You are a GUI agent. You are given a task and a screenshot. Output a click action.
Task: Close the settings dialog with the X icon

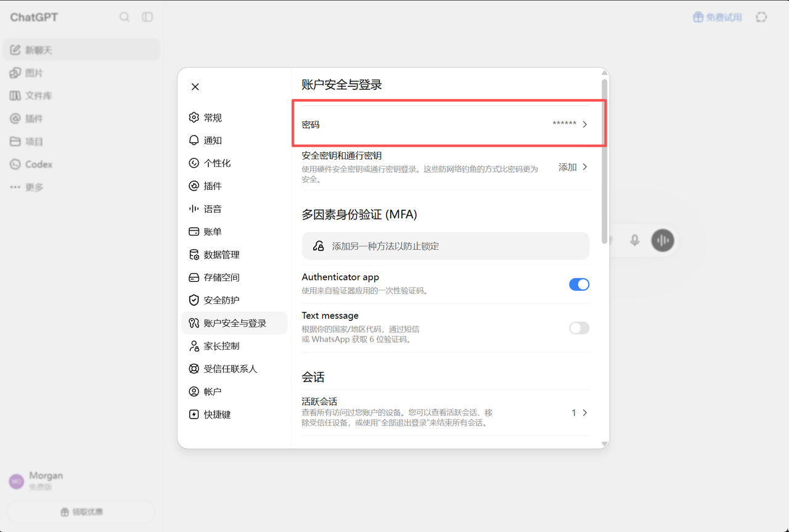[x=195, y=87]
